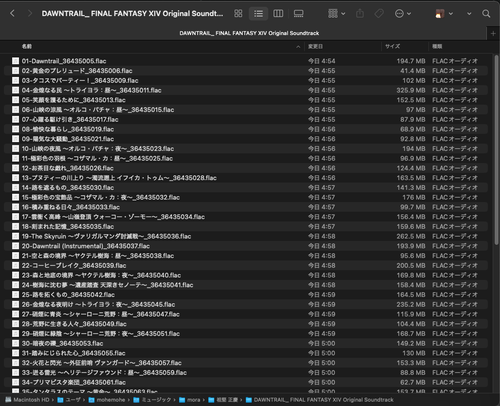Image resolution: width=500 pixels, height=406 pixels.
Task: Click the file icon of 21 ヤクテル樹海 36435038
Action: coord(15,256)
